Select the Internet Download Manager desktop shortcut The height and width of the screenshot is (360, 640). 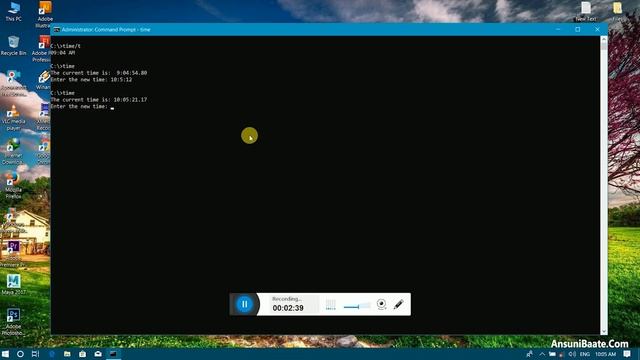click(x=13, y=151)
